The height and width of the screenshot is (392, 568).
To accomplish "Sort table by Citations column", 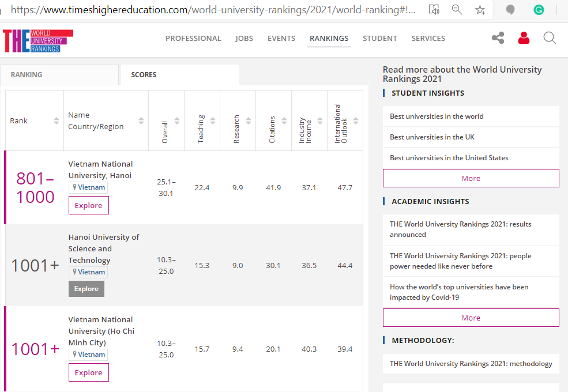I will [x=284, y=121].
